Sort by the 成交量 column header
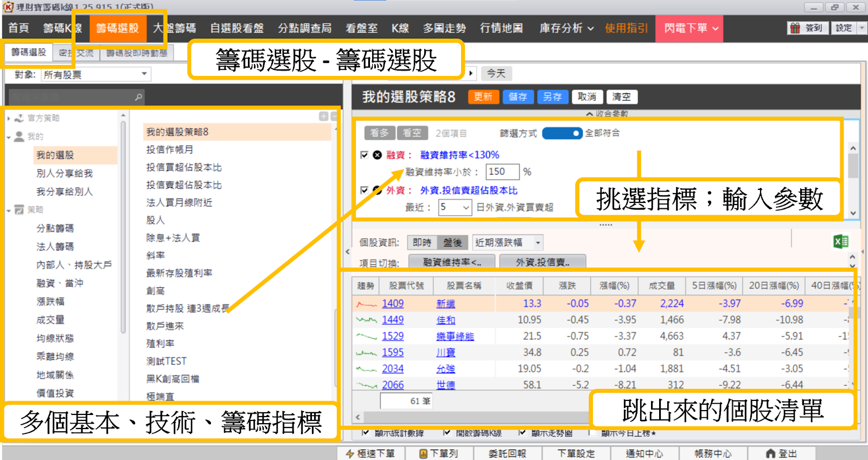868x460 pixels. click(x=662, y=285)
